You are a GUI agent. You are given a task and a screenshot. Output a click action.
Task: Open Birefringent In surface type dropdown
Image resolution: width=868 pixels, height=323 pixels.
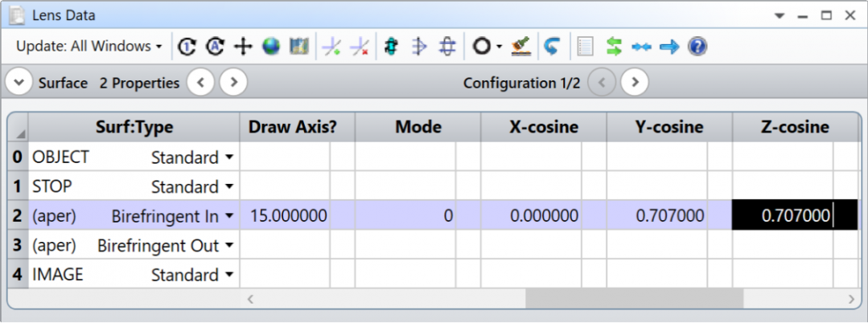(230, 215)
